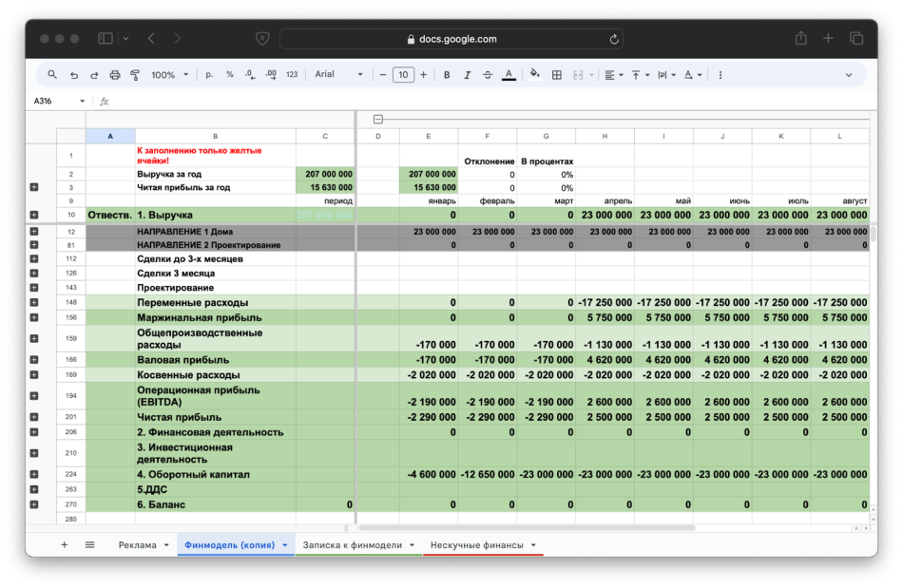The height and width of the screenshot is (588, 903).
Task: Open the text wrapping menu
Action: click(666, 75)
